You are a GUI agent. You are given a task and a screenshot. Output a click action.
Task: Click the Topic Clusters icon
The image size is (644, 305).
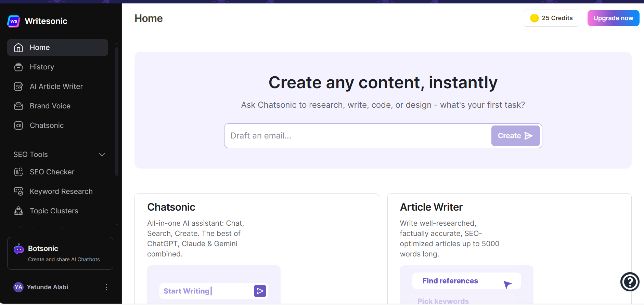pyautogui.click(x=18, y=211)
